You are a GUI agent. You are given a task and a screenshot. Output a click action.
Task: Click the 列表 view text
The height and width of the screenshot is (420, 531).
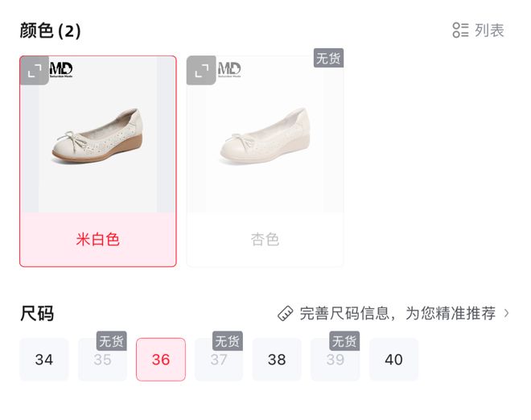pyautogui.click(x=489, y=30)
